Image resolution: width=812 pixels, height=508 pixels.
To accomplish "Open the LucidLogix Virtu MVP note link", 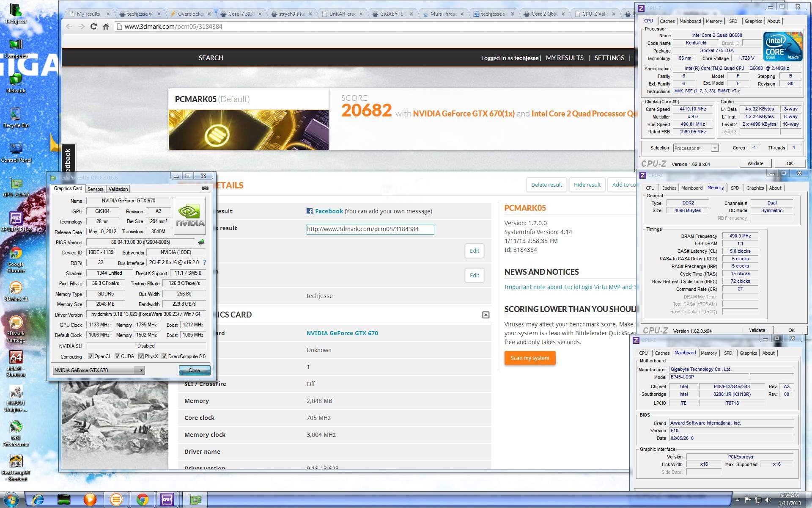I will coord(570,287).
